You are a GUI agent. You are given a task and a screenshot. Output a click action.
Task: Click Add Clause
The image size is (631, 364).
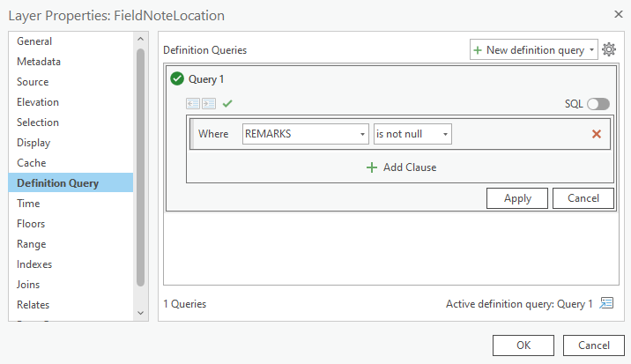(x=401, y=167)
